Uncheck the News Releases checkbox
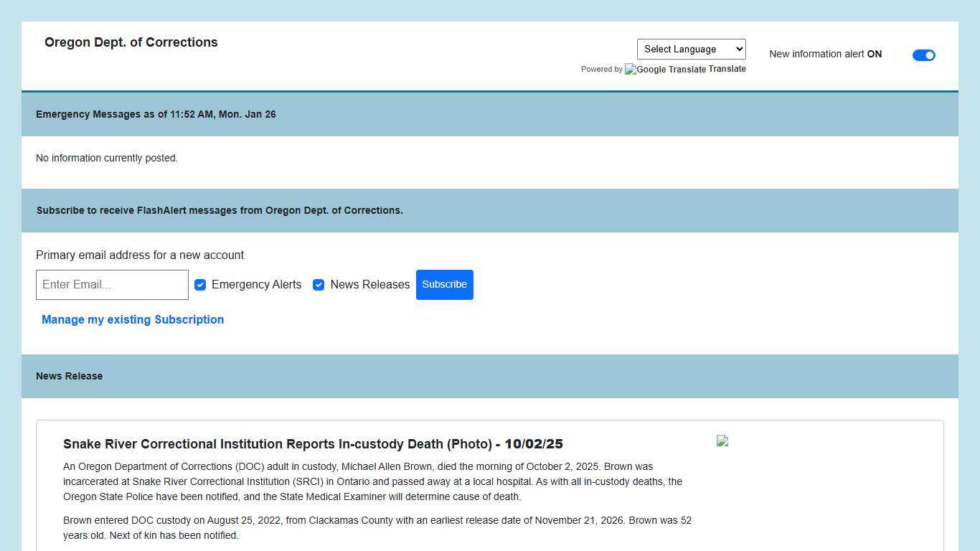Screen dimensions: 980x551 coord(319,285)
